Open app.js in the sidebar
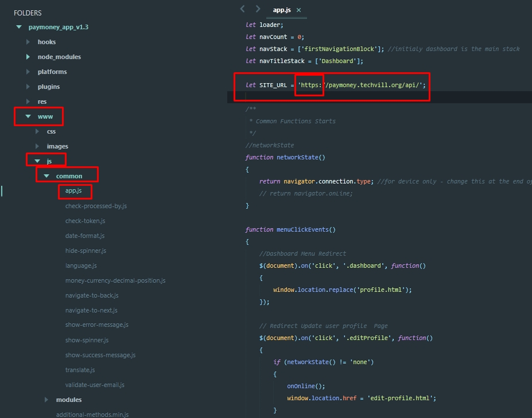532x418 pixels. tap(73, 191)
